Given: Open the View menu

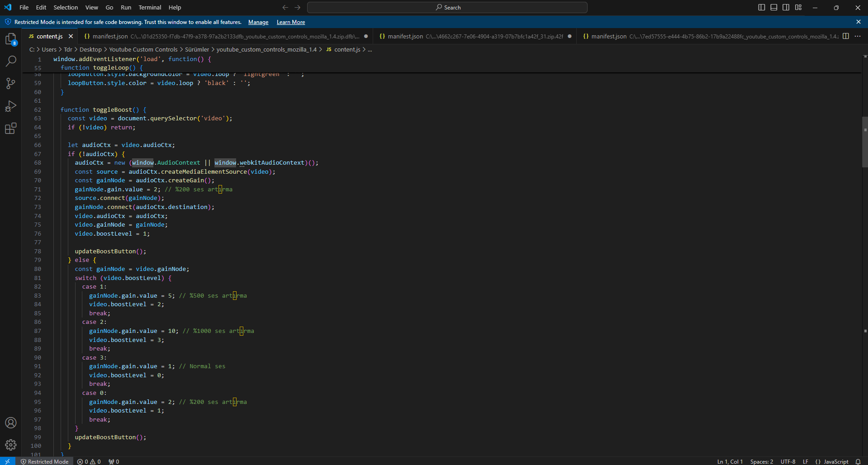Looking at the screenshot, I should 92,7.
